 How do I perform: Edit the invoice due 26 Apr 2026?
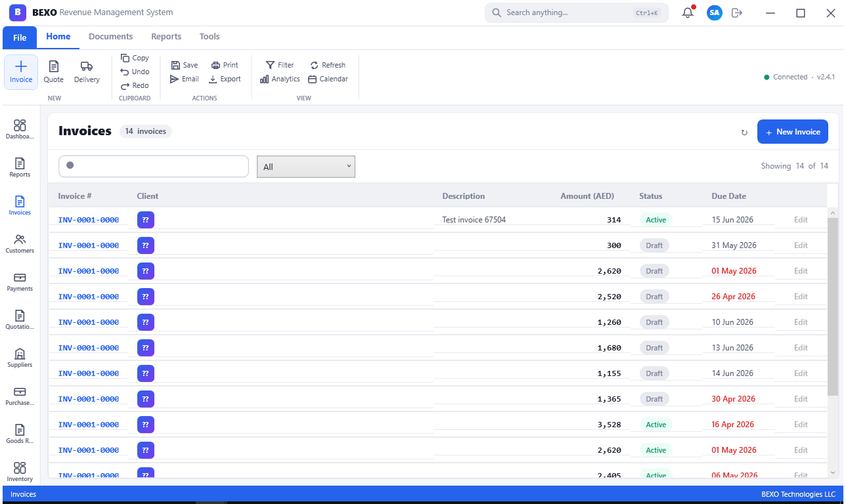tap(801, 297)
